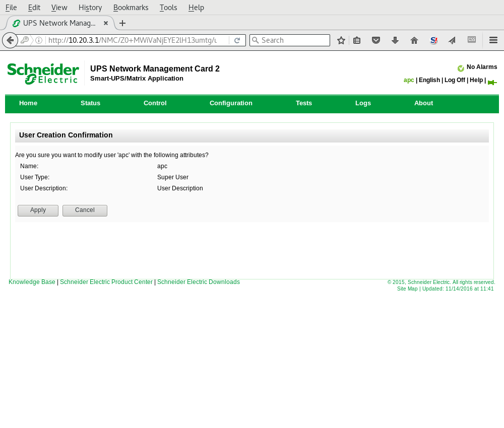Image resolution: width=504 pixels, height=428 pixels.
Task: Open the View menu
Action: pyautogui.click(x=59, y=8)
